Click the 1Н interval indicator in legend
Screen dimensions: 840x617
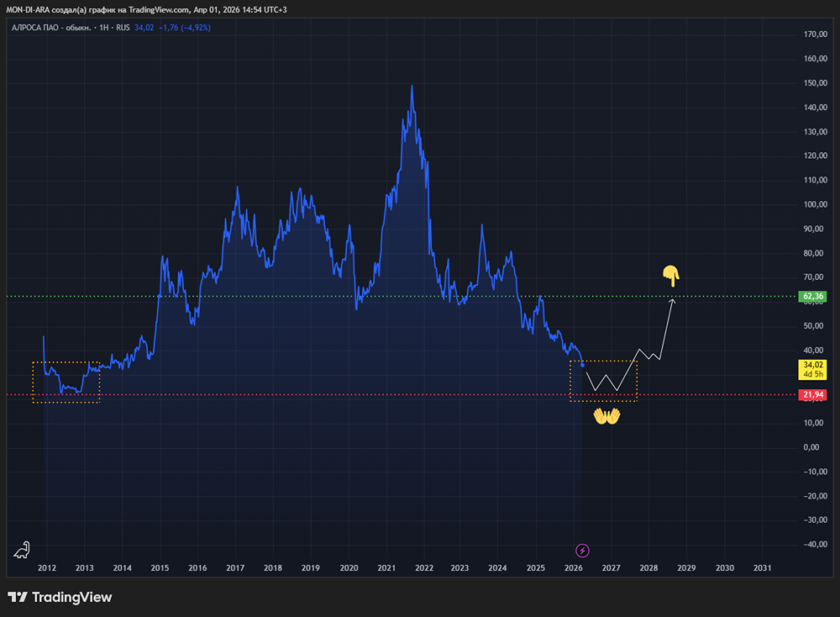[104, 28]
